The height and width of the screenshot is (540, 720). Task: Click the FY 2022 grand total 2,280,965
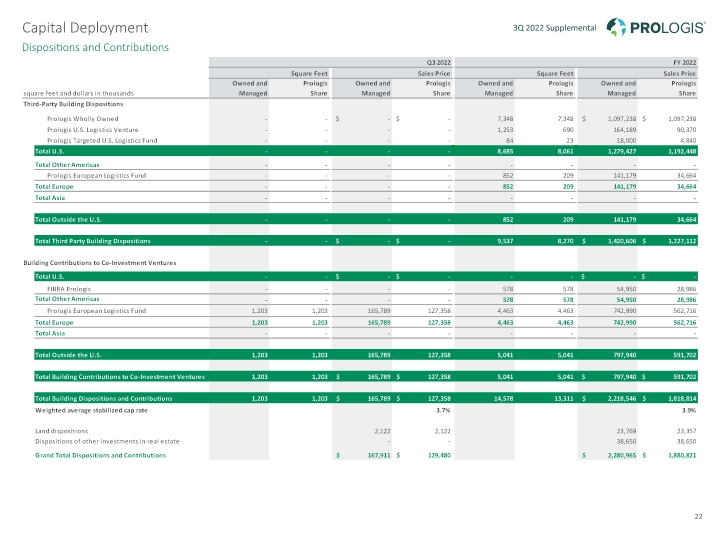pyautogui.click(x=622, y=456)
